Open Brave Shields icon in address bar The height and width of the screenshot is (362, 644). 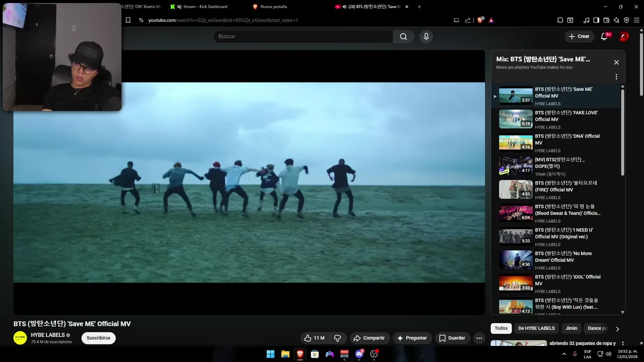480,20
